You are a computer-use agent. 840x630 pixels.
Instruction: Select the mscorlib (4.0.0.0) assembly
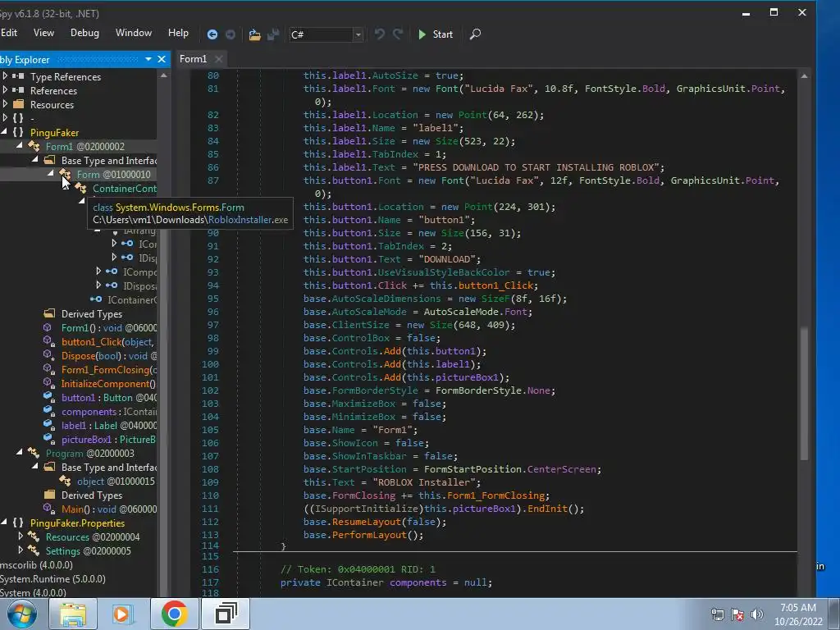click(36, 564)
